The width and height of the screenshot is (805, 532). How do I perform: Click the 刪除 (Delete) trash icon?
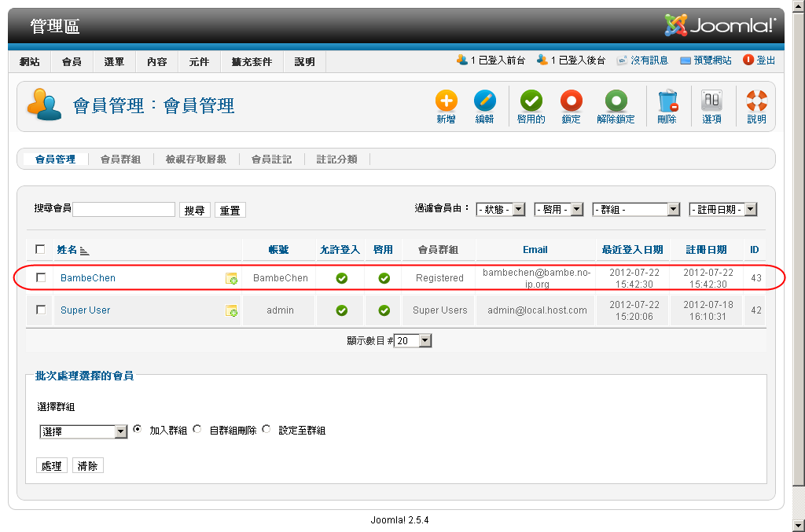(x=667, y=102)
